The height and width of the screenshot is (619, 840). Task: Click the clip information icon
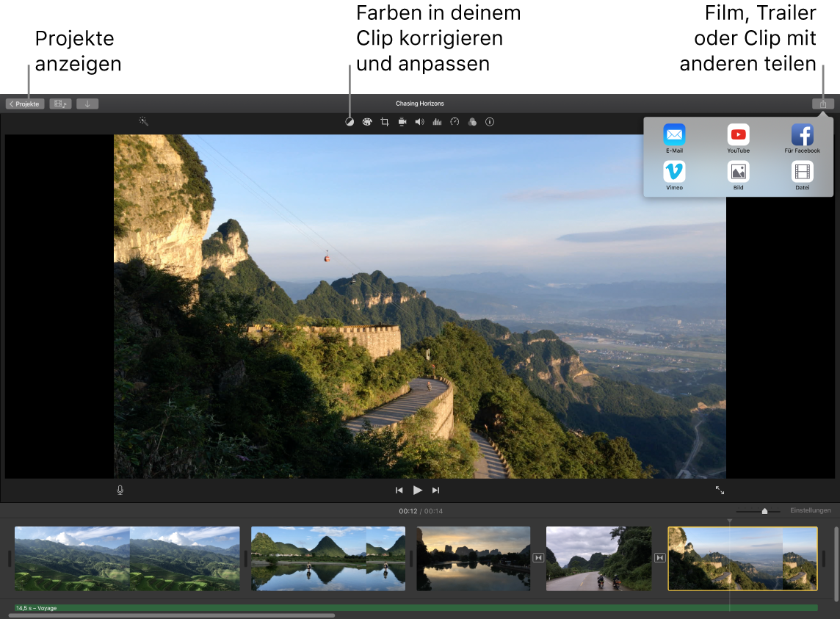[490, 122]
